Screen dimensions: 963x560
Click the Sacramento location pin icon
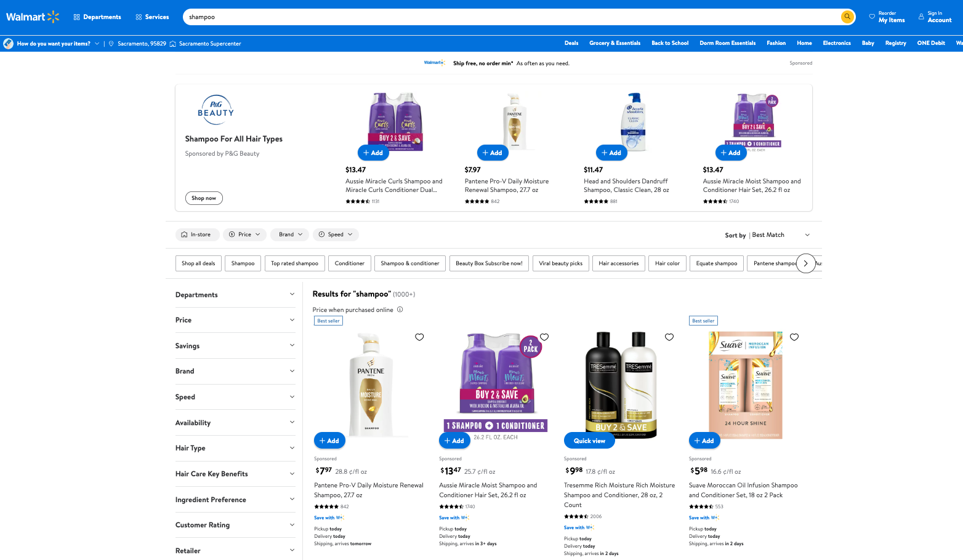(x=111, y=44)
